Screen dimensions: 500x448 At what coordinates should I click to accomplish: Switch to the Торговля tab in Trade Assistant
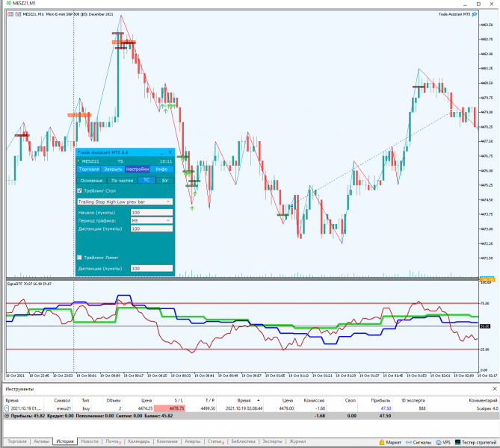(89, 169)
